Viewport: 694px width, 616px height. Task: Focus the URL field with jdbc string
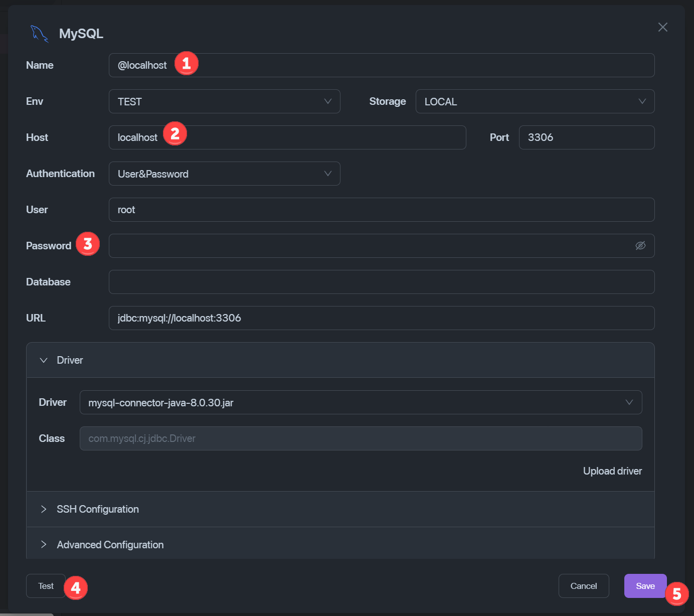pyautogui.click(x=382, y=318)
